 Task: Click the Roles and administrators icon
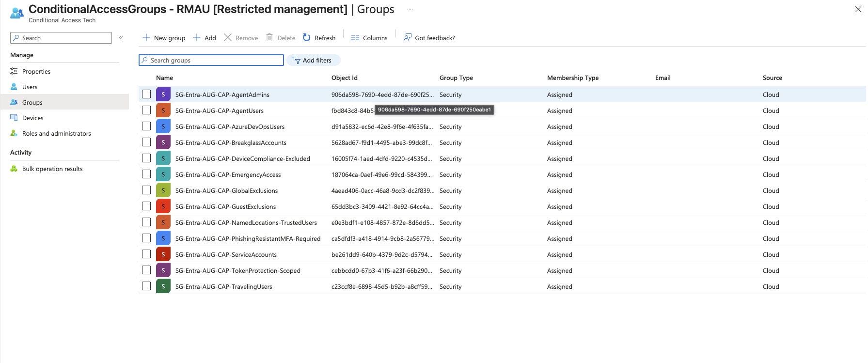14,133
